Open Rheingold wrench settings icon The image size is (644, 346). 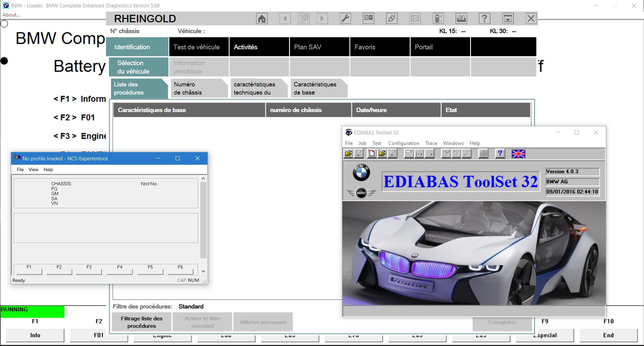pos(345,19)
